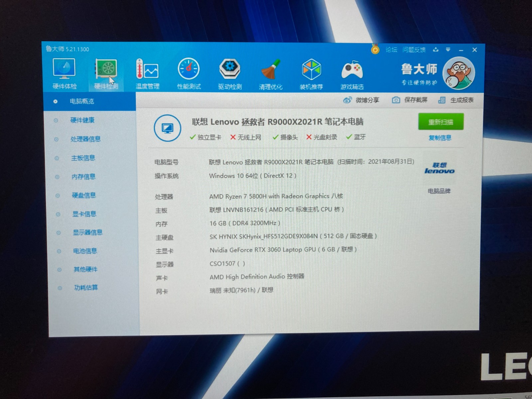Click the CSO1507 display text
532x399 pixels.
[227, 263]
